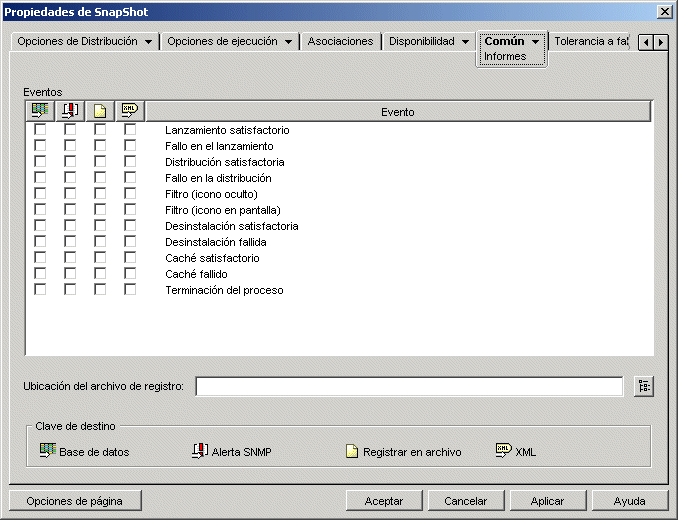Expand the Común tab dropdown arrow
678x520 pixels.
click(536, 42)
